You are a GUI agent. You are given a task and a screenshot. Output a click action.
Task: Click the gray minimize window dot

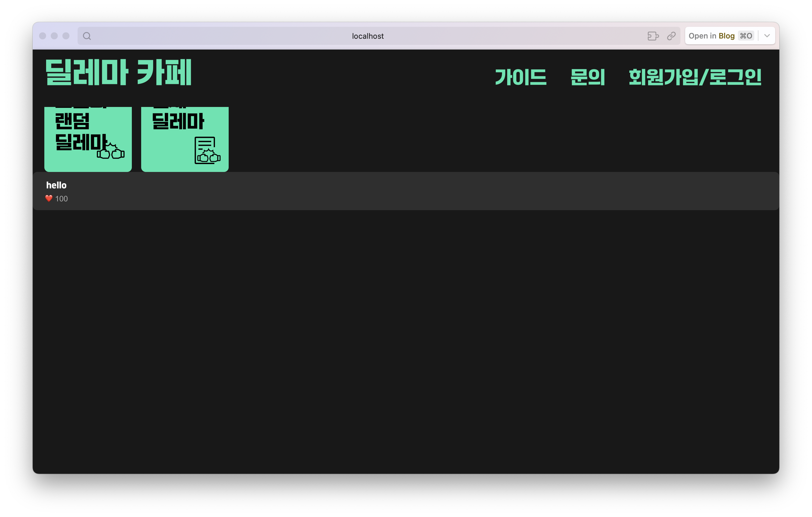(x=54, y=36)
